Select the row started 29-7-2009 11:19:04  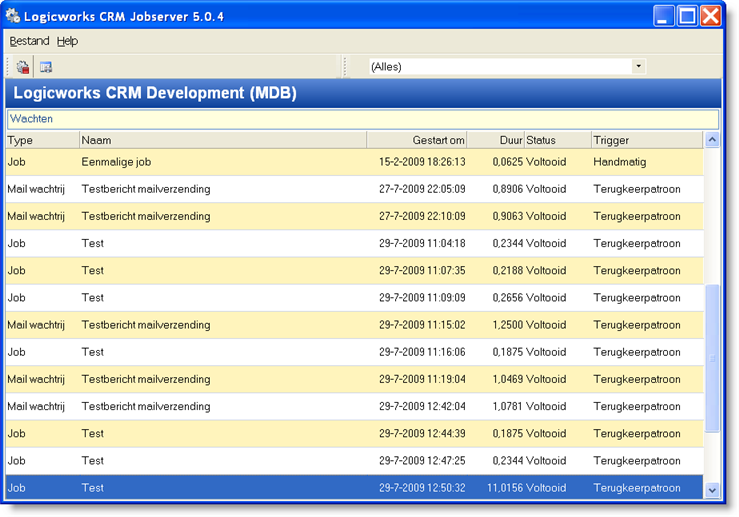tap(354, 379)
